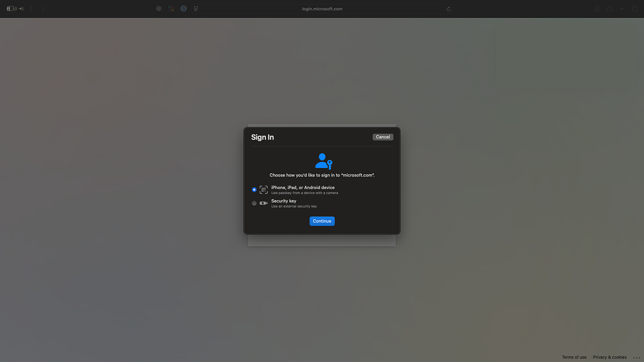This screenshot has height=362, width=644.
Task: Open the Share menu icon
Action: point(609,8)
